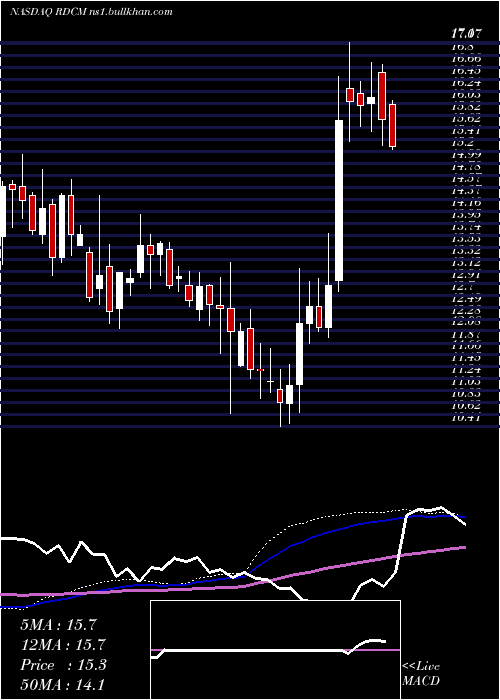Screen dimensions: 500x700
Task: Click the 14.16 price axis label
Action: coord(466,203)
